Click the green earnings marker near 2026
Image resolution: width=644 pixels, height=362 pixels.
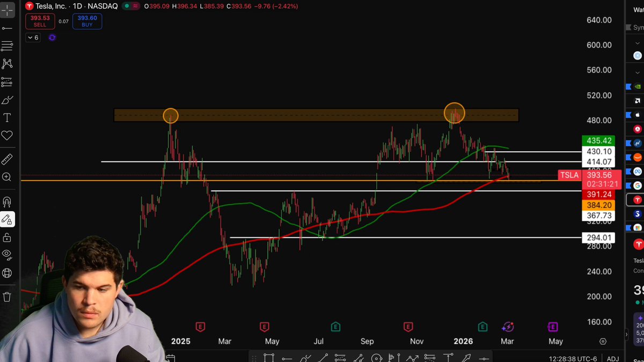coord(482,326)
